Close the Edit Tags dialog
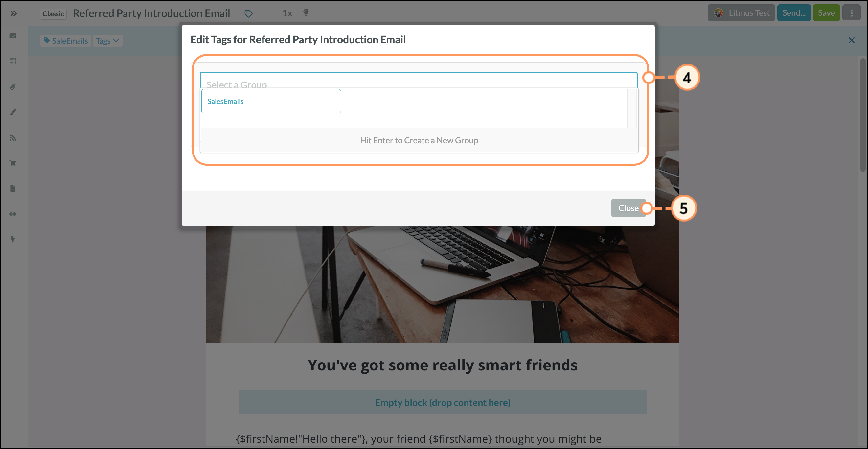This screenshot has height=449, width=868. pyautogui.click(x=628, y=208)
